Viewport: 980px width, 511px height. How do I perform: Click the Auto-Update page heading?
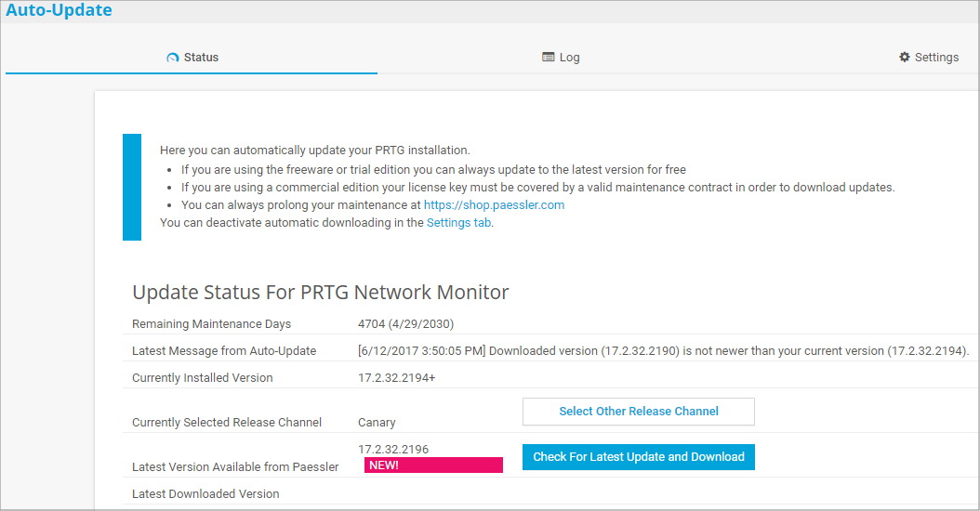tap(59, 11)
